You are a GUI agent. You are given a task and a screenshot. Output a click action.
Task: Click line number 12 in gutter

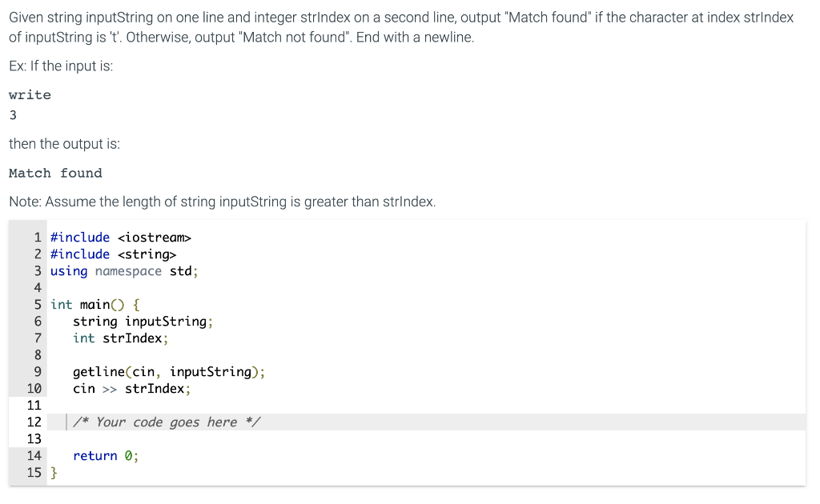(34, 422)
